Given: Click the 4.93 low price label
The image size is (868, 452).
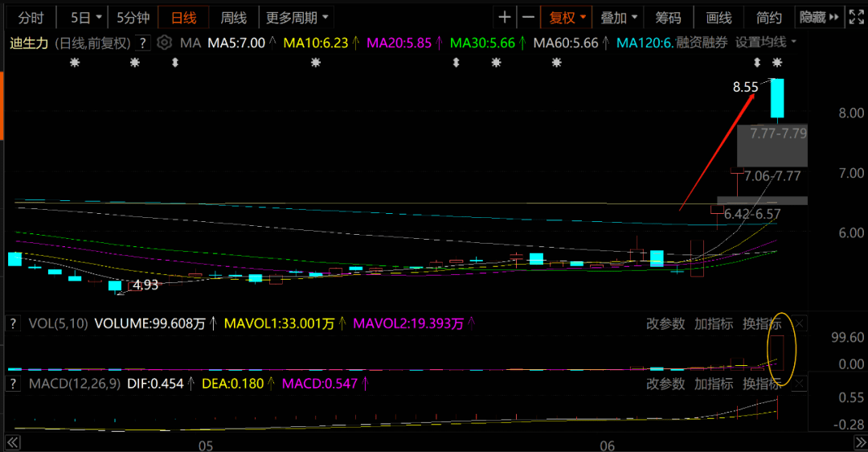Looking at the screenshot, I should (145, 285).
